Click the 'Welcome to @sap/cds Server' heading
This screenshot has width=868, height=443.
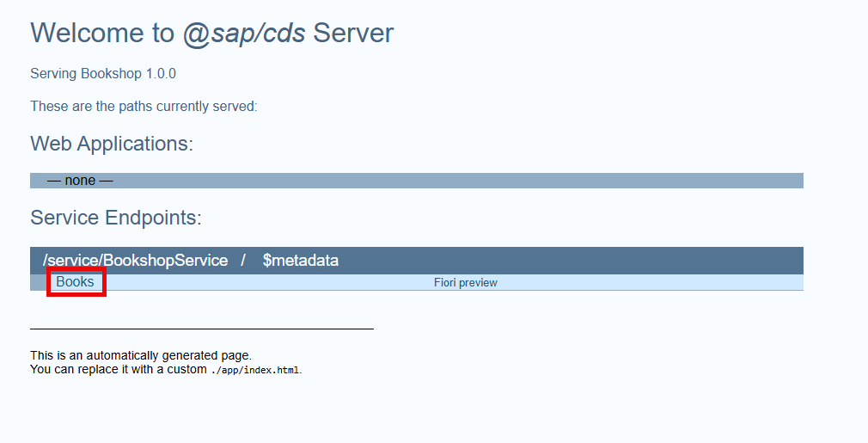tap(212, 33)
